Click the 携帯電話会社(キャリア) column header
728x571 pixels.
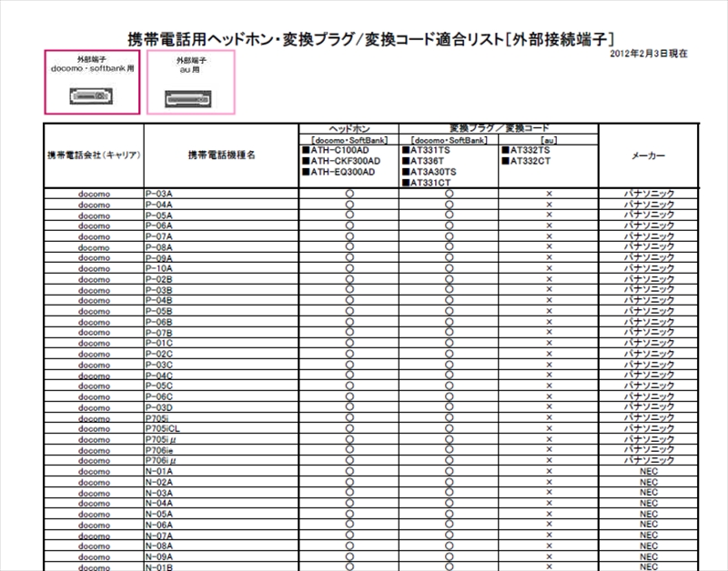click(94, 155)
